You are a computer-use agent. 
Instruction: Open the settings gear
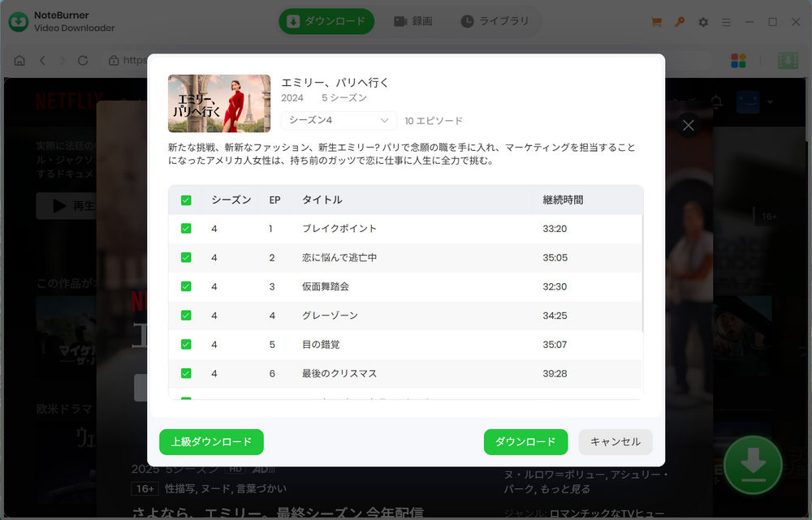tap(702, 22)
